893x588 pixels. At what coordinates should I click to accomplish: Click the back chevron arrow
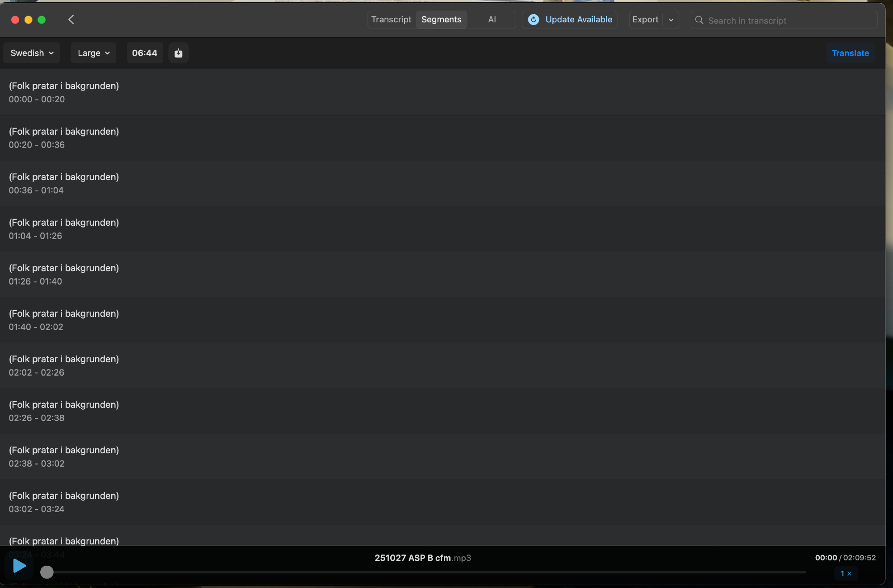tap(71, 20)
